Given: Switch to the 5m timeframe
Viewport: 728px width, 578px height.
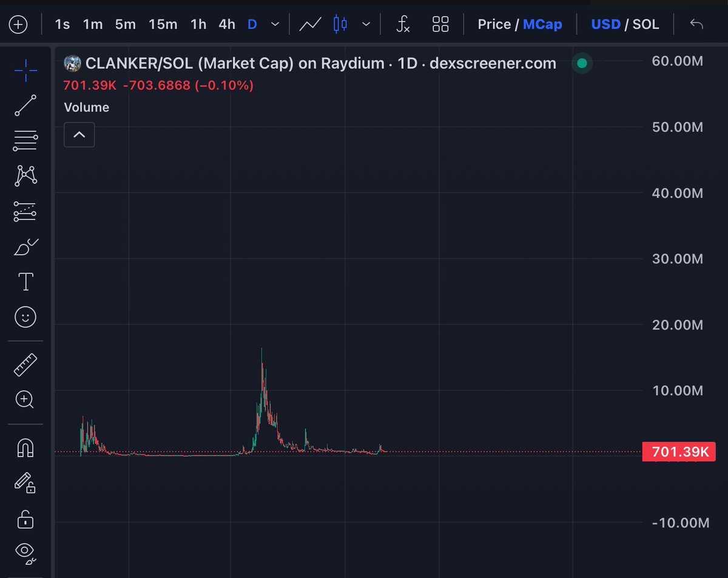Looking at the screenshot, I should click(126, 25).
